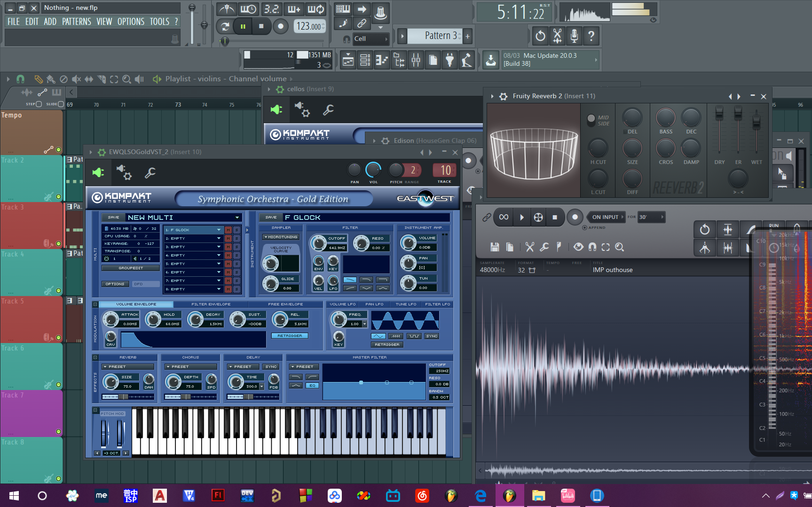Open the Delay PRESET dropdown
812x507 pixels.
[243, 367]
